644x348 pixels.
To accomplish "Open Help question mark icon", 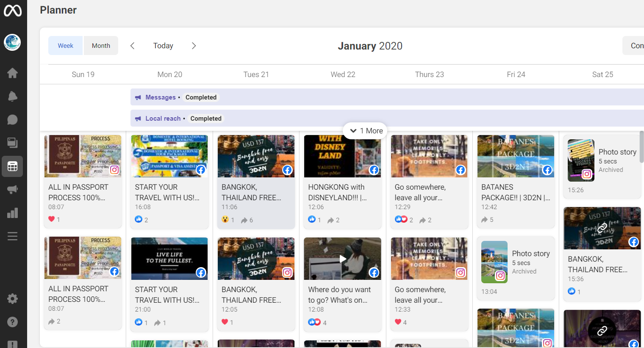I will (12, 322).
